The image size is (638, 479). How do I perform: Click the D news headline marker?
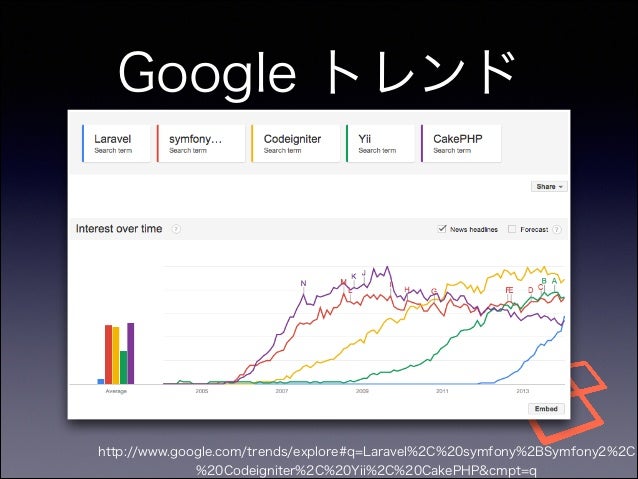point(530,290)
